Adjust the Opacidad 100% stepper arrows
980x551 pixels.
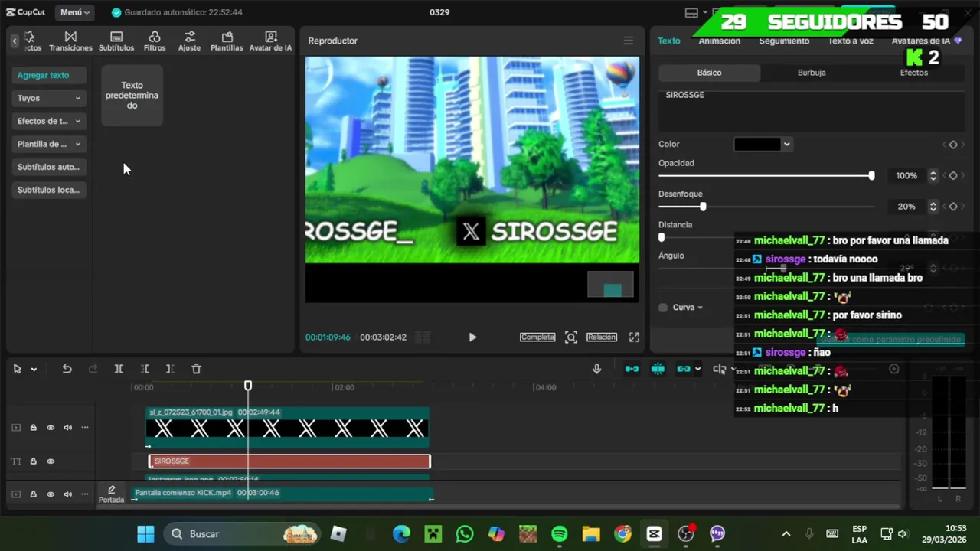pyautogui.click(x=933, y=176)
